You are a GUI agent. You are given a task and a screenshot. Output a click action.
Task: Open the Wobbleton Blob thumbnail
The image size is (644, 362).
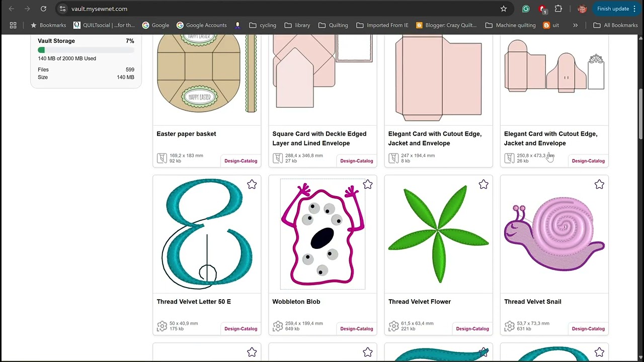tap(323, 234)
